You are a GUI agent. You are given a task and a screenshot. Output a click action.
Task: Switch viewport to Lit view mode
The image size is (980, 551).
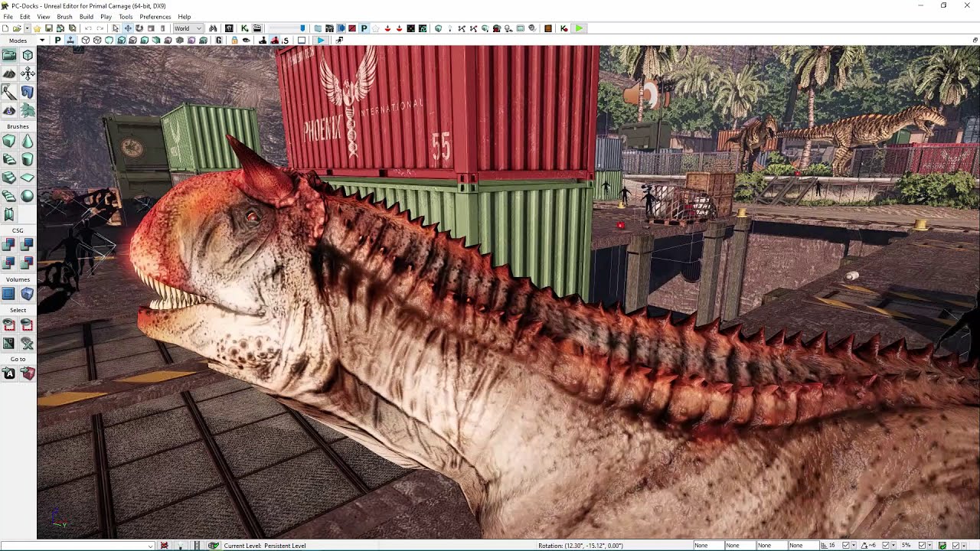[121, 40]
